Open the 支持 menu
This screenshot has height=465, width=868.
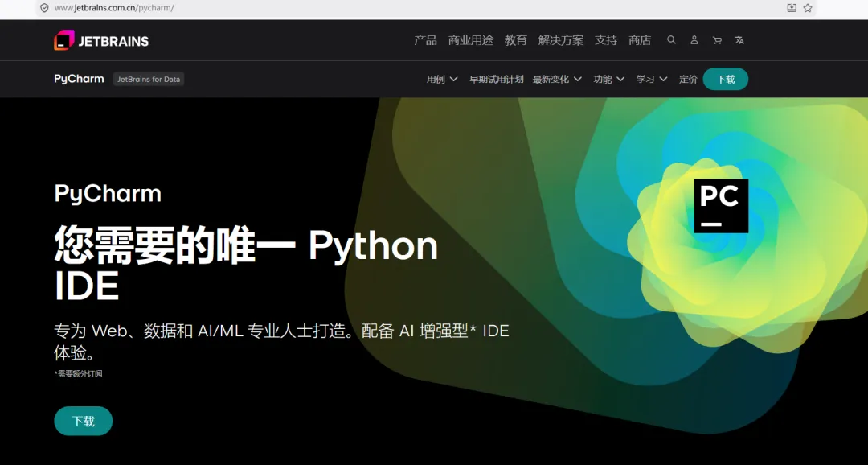click(x=606, y=40)
